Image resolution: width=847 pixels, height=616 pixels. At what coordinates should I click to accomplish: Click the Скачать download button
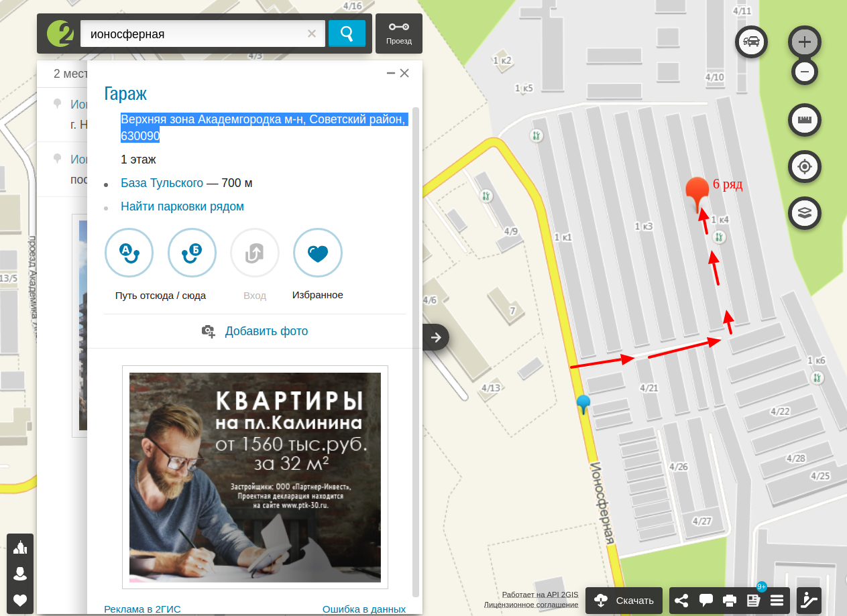[624, 601]
